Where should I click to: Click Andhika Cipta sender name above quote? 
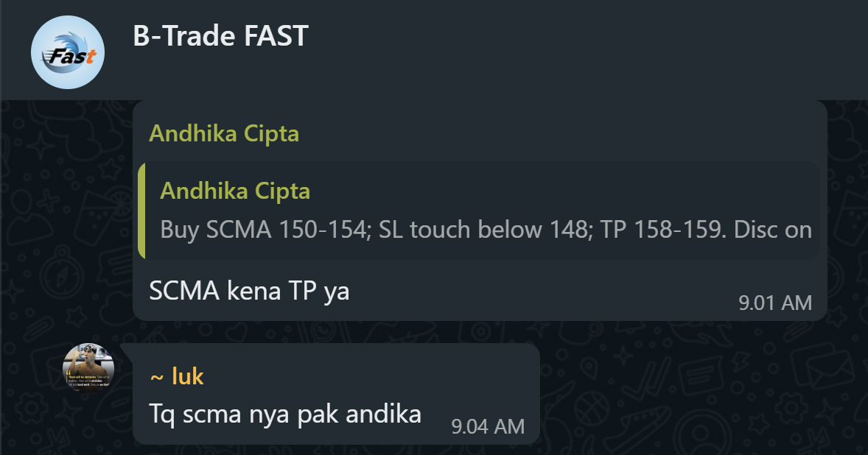(x=223, y=134)
